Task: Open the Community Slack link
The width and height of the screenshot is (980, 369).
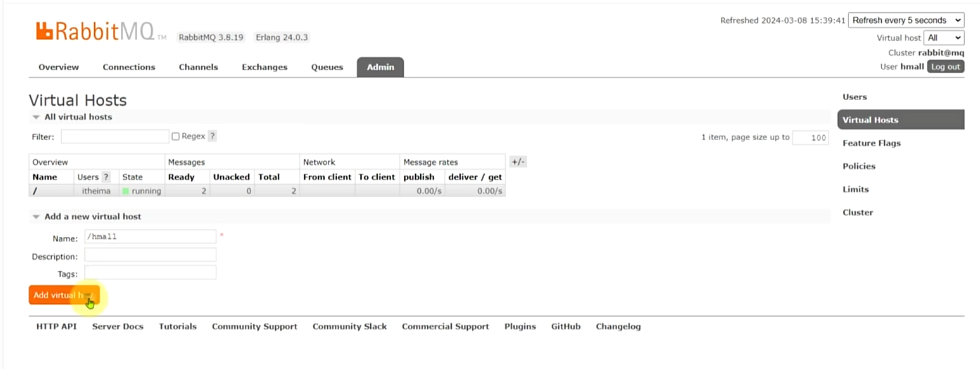Action: pyautogui.click(x=349, y=327)
